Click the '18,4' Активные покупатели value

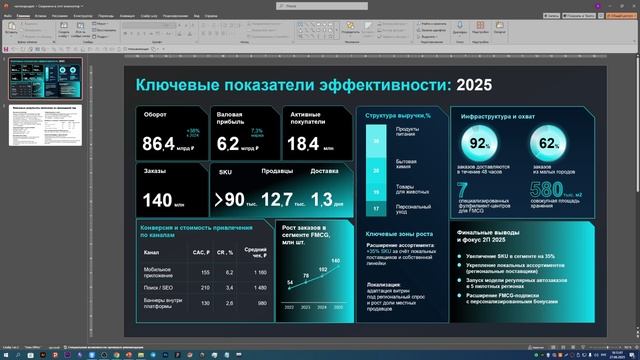tap(303, 144)
